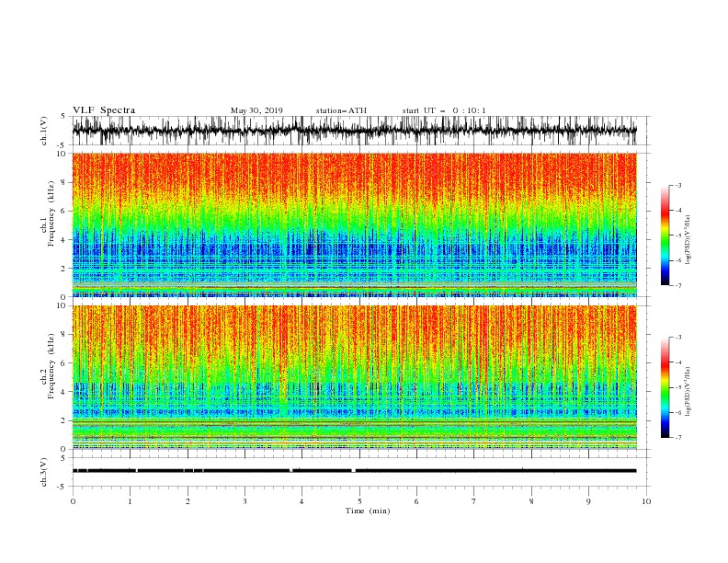728x563 pixels.
Task: Click the ch.2 color scale "log(PSD)" label
Action: (x=688, y=392)
